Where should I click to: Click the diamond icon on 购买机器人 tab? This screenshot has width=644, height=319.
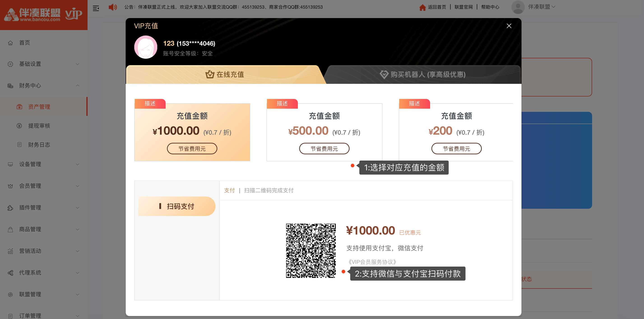pos(384,74)
